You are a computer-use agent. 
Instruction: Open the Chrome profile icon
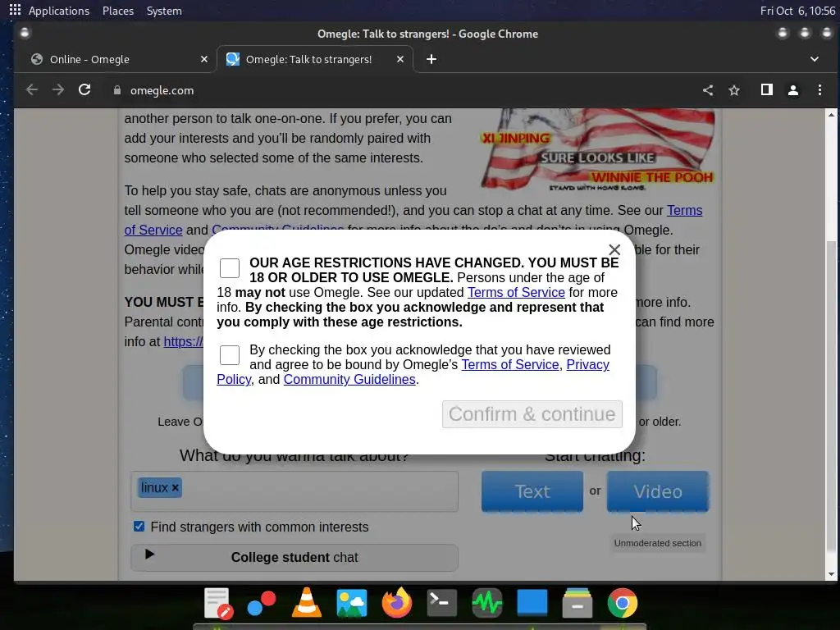(793, 90)
